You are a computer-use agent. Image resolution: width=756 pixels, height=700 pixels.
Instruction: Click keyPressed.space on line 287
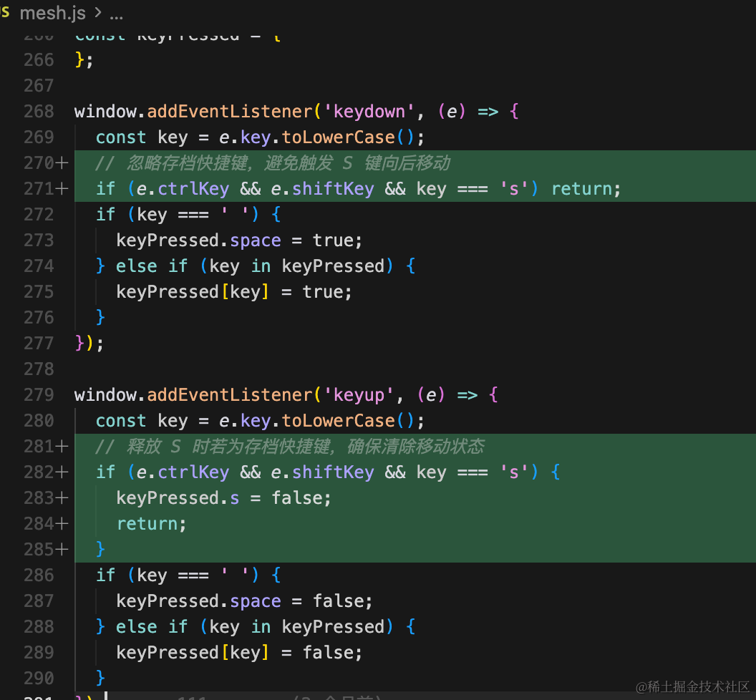click(x=198, y=601)
